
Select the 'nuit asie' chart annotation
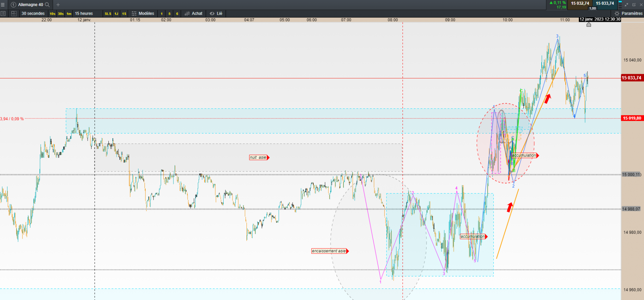pos(259,158)
